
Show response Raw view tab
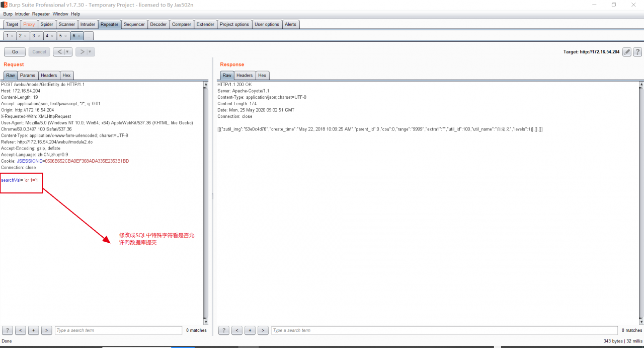point(227,75)
